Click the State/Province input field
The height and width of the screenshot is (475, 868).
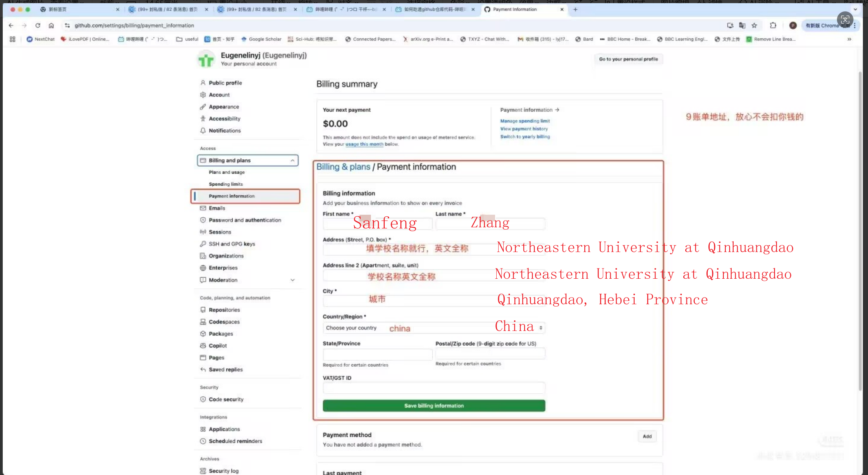click(377, 354)
